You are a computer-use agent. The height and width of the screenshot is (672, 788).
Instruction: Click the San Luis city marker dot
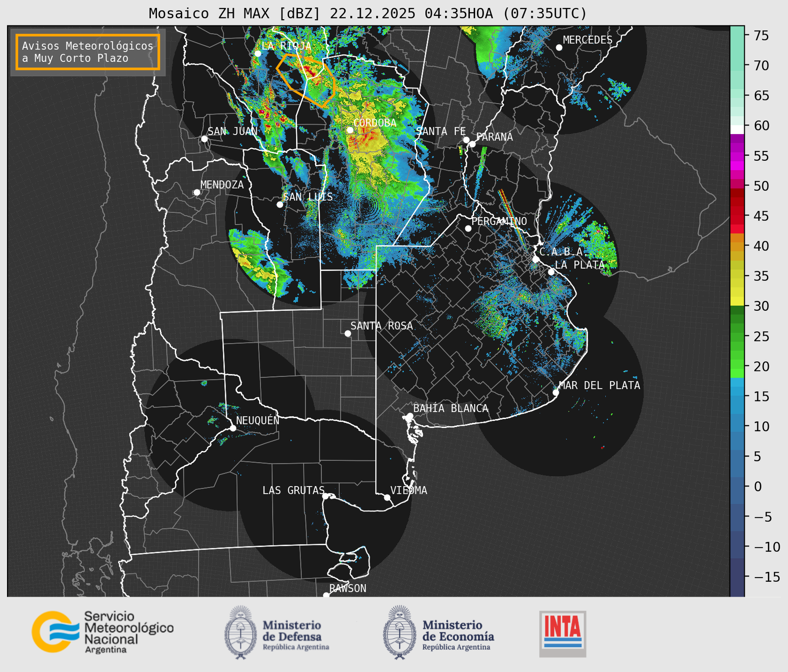click(x=280, y=205)
